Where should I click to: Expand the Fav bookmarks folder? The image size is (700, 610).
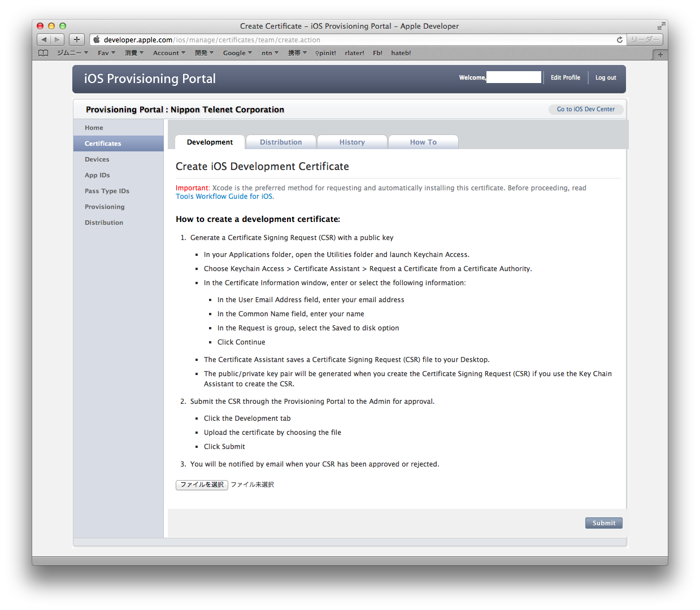point(106,53)
